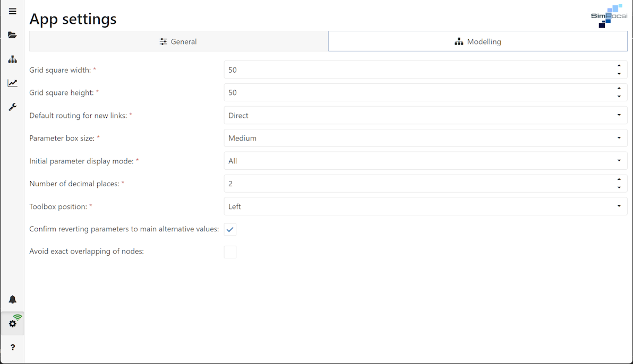The image size is (633, 364).
Task: Expand Initial parameter display mode dropdown
Action: pos(425,161)
